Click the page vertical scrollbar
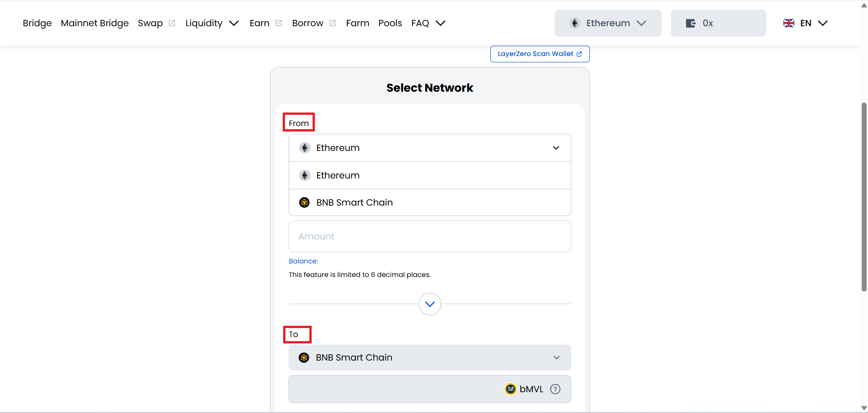This screenshot has width=868, height=413. pyautogui.click(x=863, y=197)
